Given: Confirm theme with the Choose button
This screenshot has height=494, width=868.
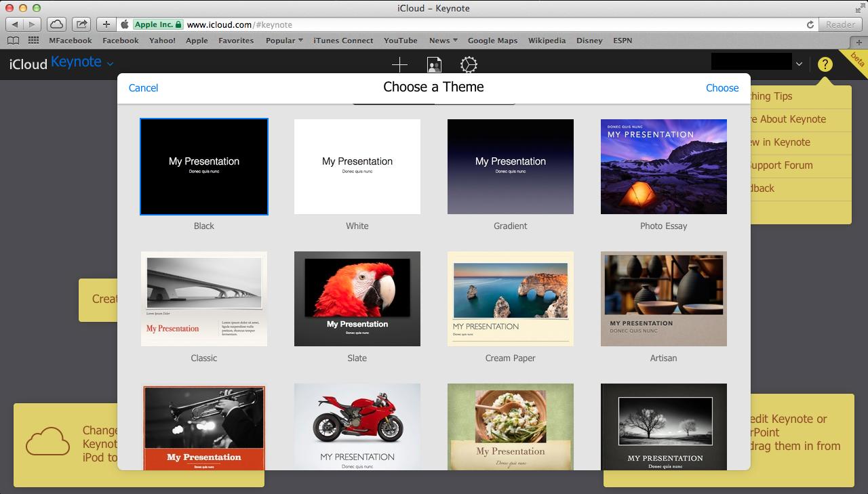Looking at the screenshot, I should (722, 88).
